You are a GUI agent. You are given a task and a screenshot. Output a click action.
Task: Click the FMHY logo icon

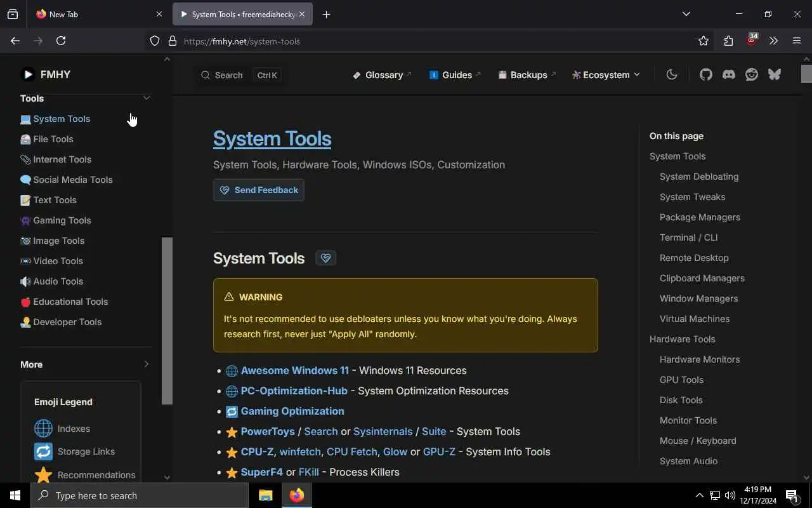28,74
